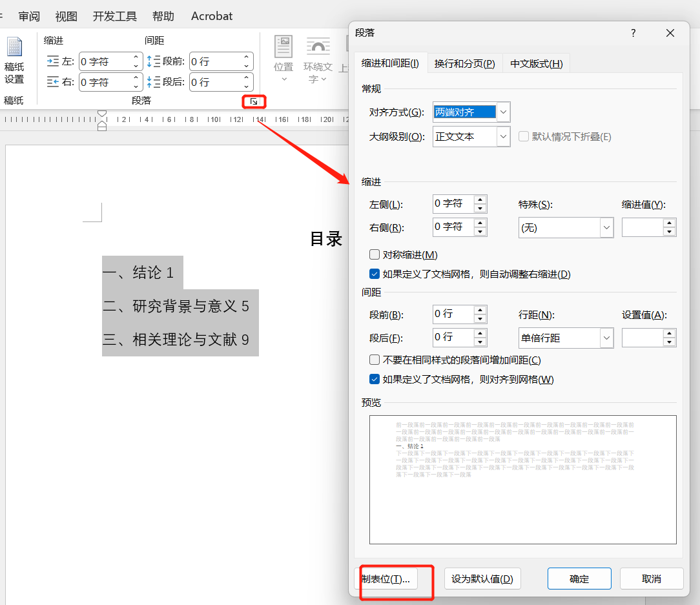The image size is (700, 605).
Task: Click the 设置值 spacing value field
Action: pyautogui.click(x=643, y=338)
